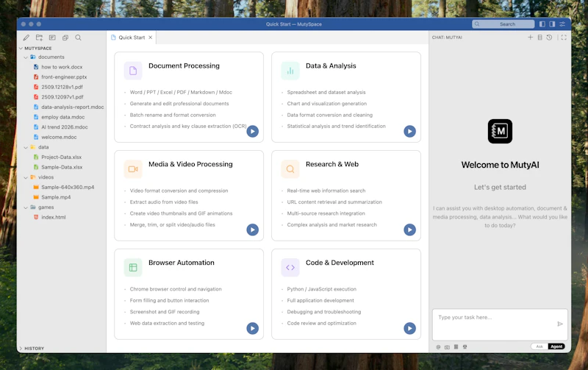The image size is (588, 370).
Task: Close the Quick Start tab
Action: click(151, 38)
